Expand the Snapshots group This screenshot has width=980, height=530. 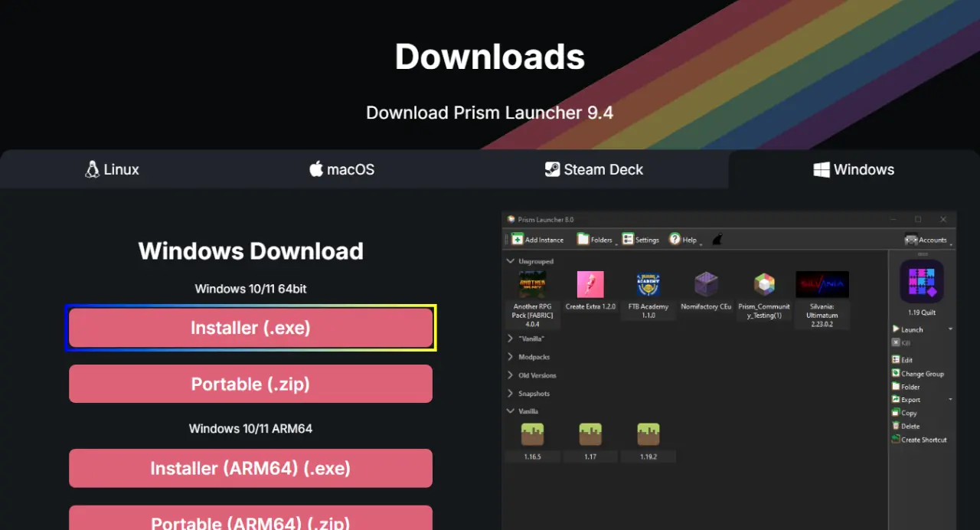coord(511,394)
